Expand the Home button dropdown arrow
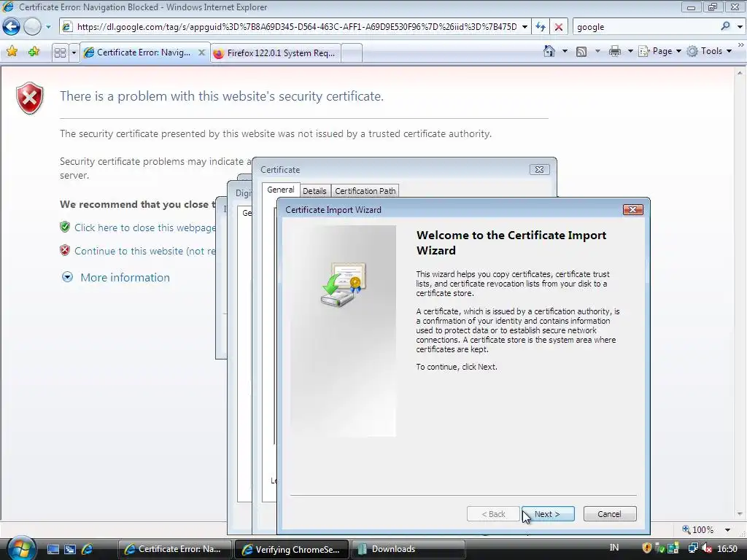The image size is (747, 560). point(565,51)
